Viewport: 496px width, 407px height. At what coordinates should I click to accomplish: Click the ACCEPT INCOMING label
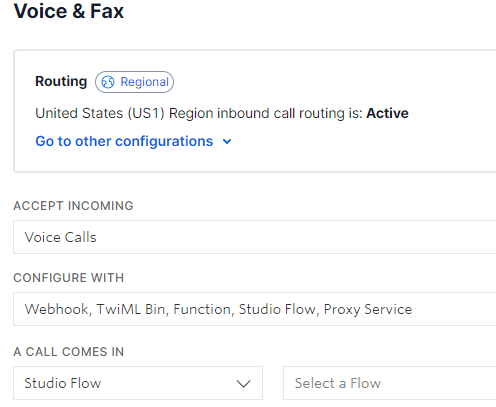click(x=73, y=206)
